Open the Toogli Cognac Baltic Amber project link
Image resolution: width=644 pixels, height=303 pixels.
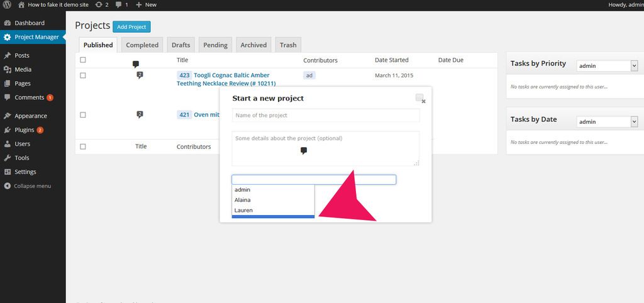point(231,75)
